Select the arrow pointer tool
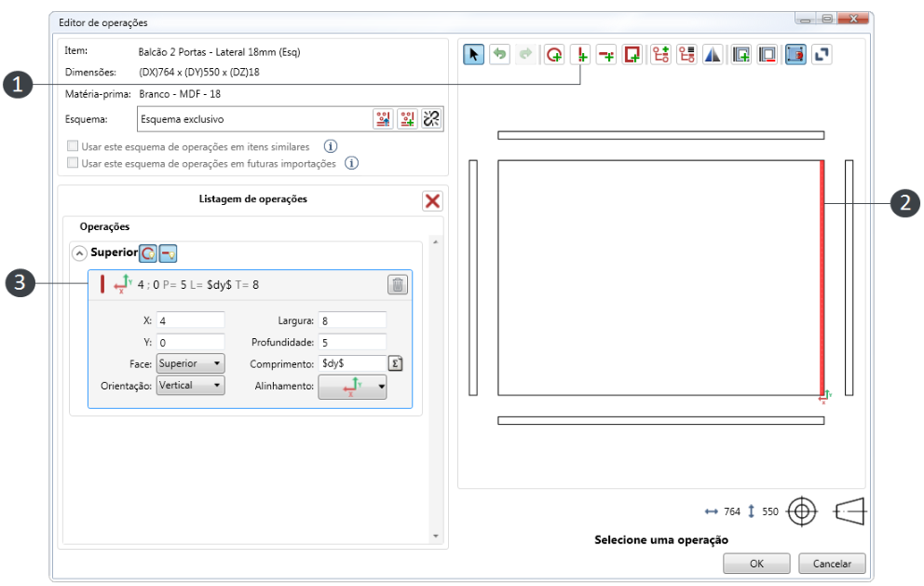Screen dimensions: 924x586 coord(473,55)
